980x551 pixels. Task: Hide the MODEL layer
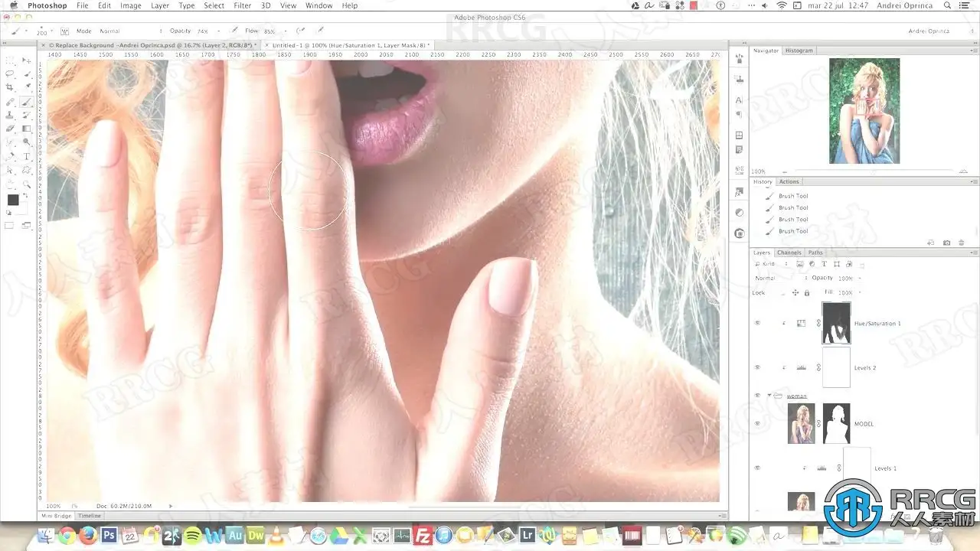click(757, 423)
